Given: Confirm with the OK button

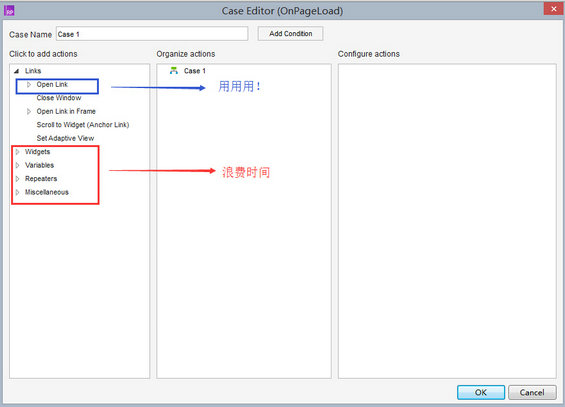Looking at the screenshot, I should (x=481, y=392).
